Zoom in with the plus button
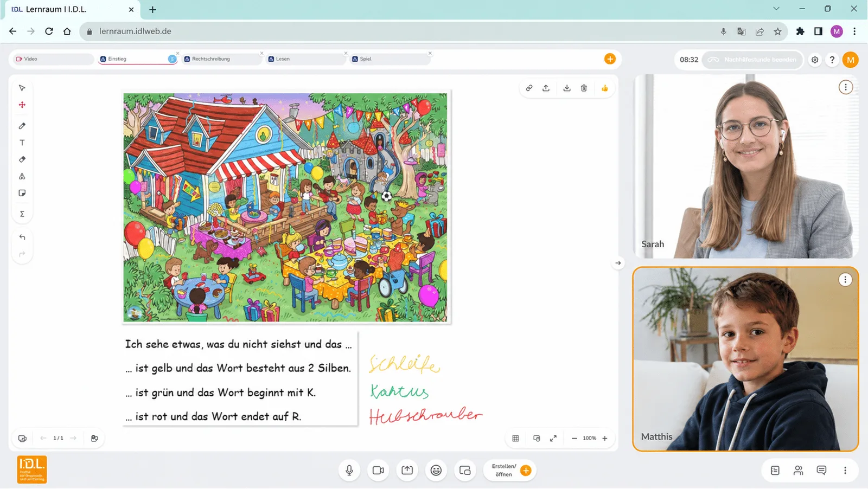The height and width of the screenshot is (489, 868). [605, 438]
